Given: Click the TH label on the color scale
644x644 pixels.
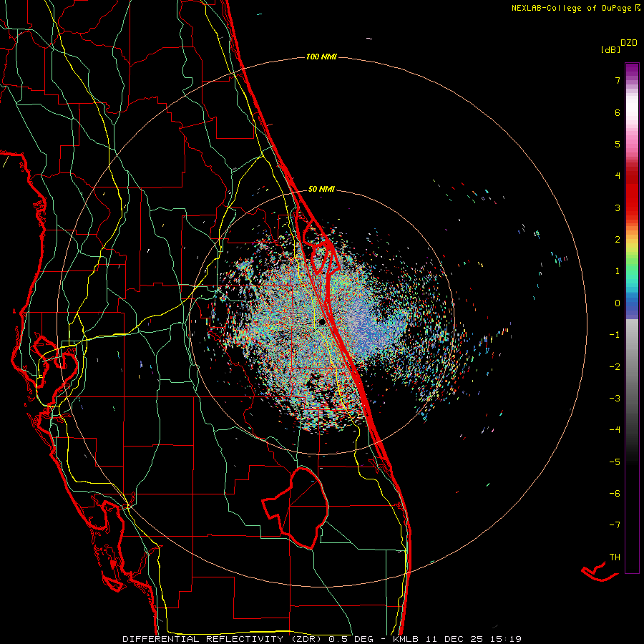Looking at the screenshot, I should pyautogui.click(x=615, y=557).
